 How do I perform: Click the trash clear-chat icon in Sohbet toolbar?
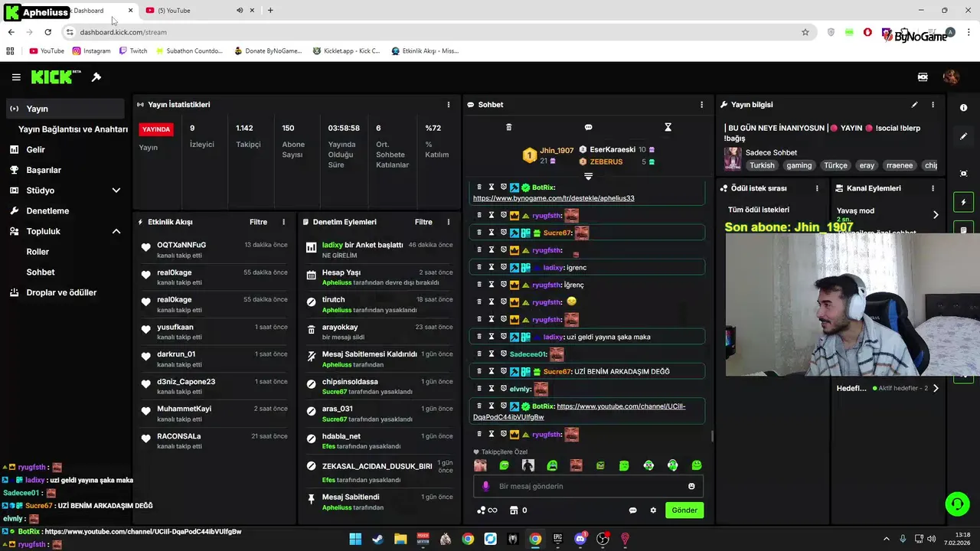coord(508,127)
